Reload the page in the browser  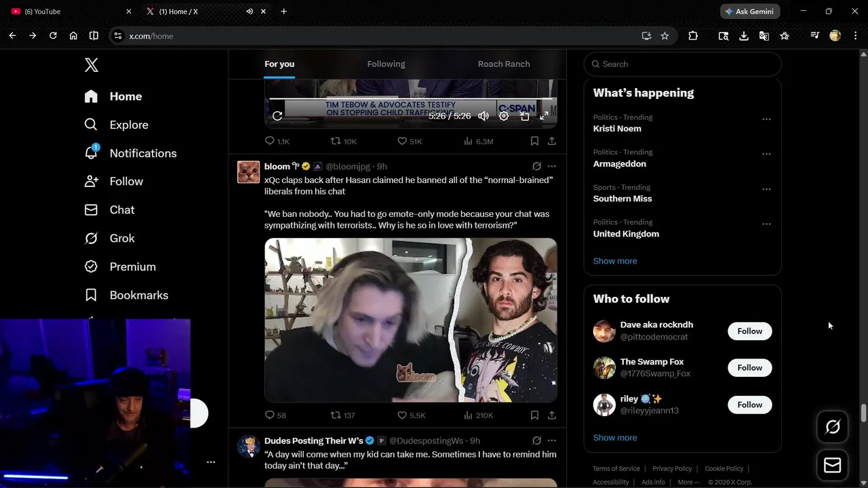(x=53, y=36)
